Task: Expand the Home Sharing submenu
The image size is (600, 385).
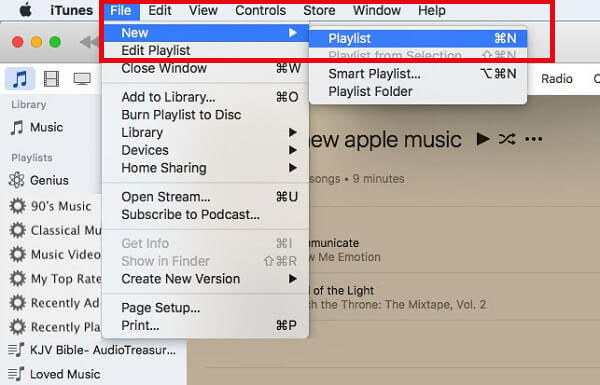Action: click(x=206, y=168)
